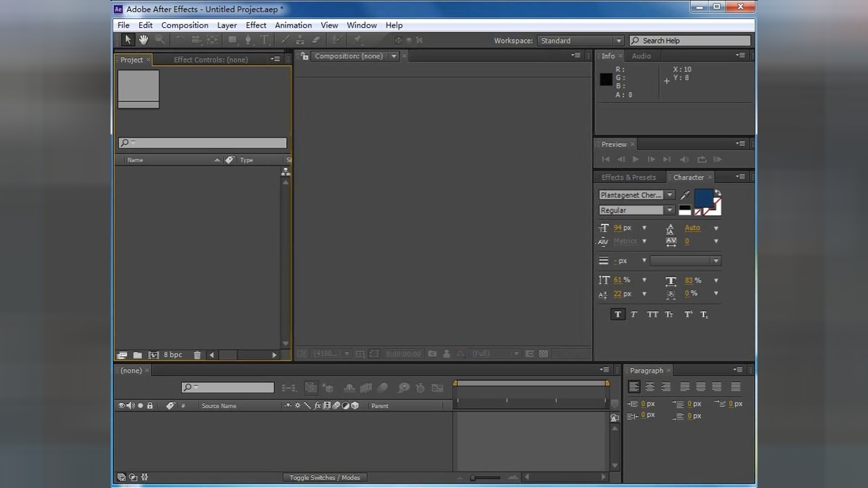Image resolution: width=868 pixels, height=488 pixels.
Task: Set paragraph to center text alignment
Action: (x=650, y=387)
